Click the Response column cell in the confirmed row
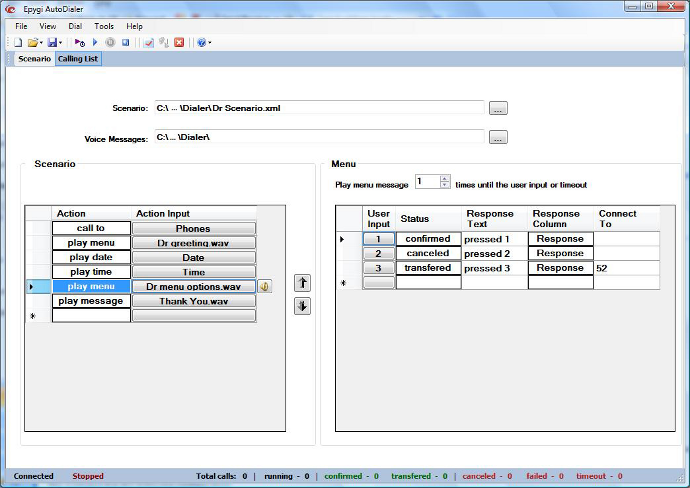The height and width of the screenshot is (488, 690). coord(560,238)
